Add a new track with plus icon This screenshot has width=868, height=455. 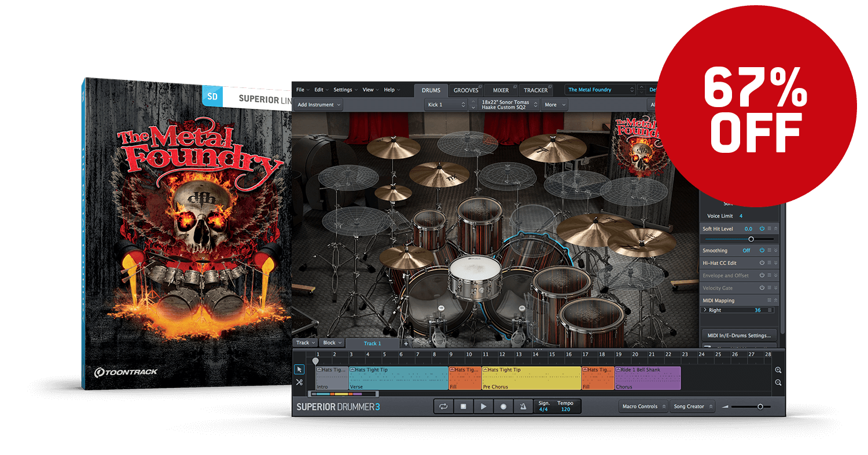click(x=406, y=343)
